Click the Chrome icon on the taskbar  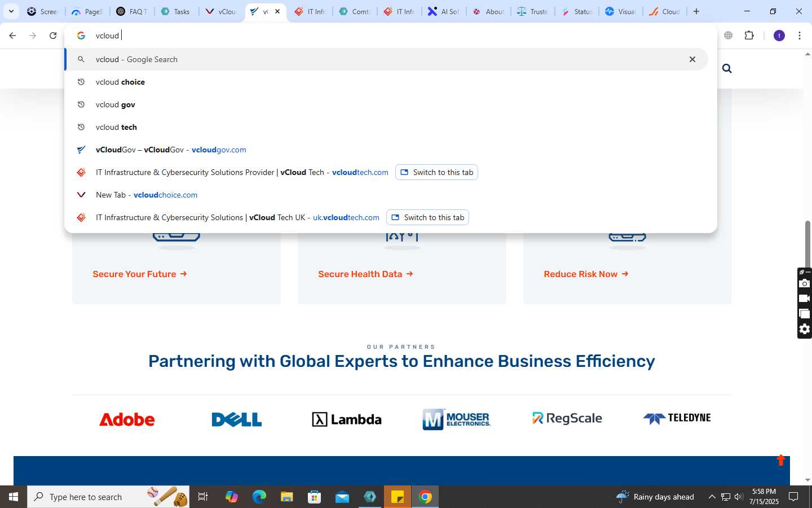(425, 497)
